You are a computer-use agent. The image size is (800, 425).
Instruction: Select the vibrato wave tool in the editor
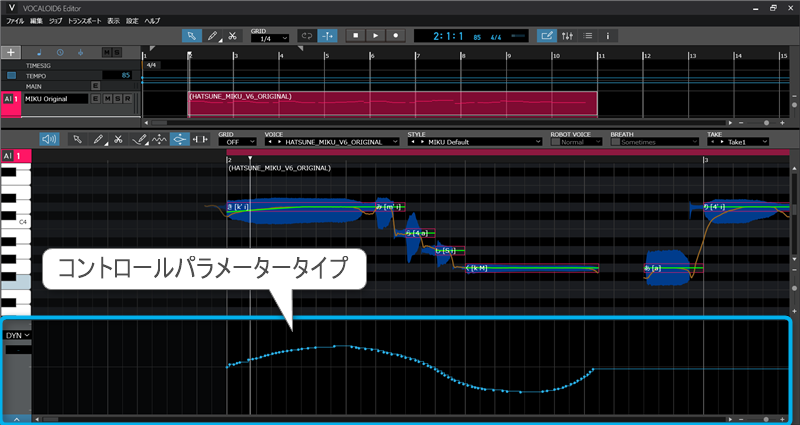click(159, 139)
